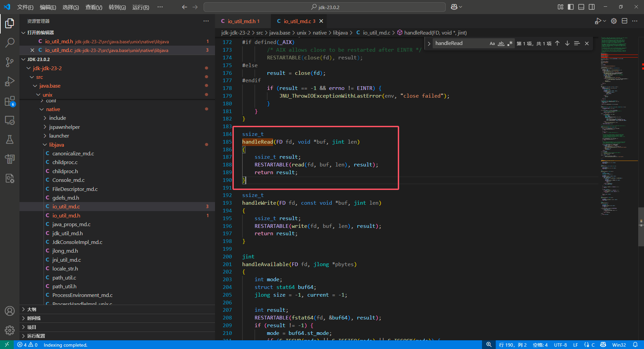This screenshot has width=644, height=349.
Task: Open notifications bell in status bar
Action: [635, 345]
